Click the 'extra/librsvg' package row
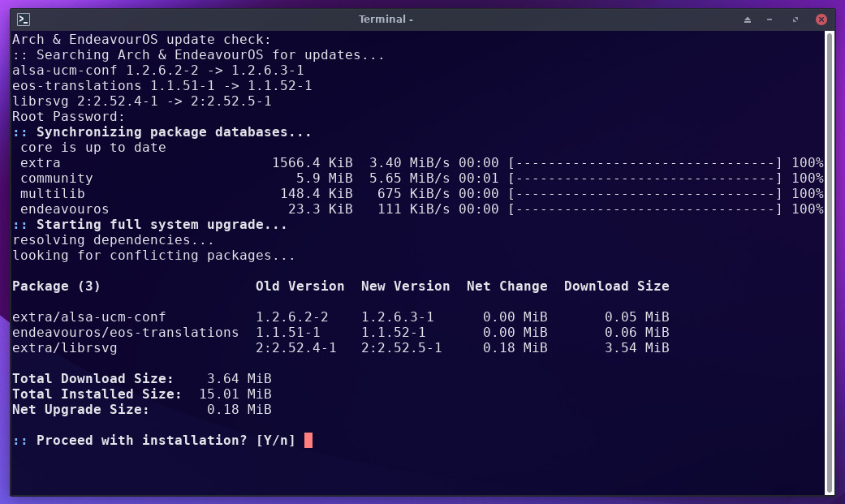845x504 pixels. tap(341, 347)
